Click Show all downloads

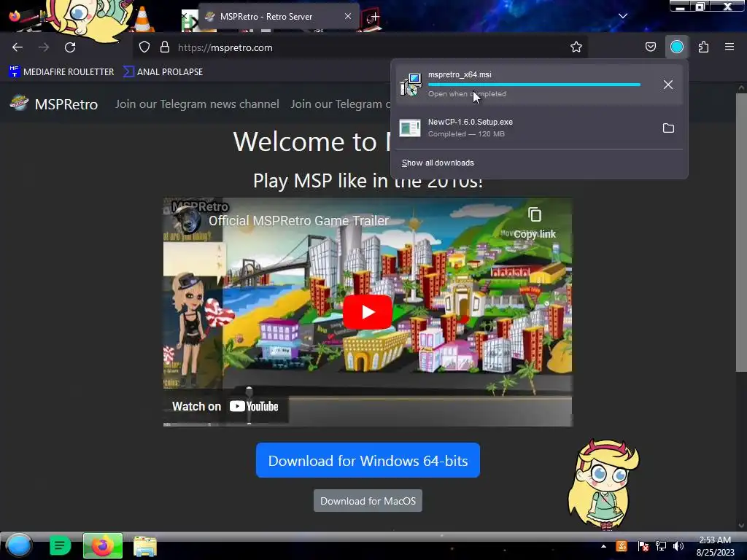click(x=438, y=163)
